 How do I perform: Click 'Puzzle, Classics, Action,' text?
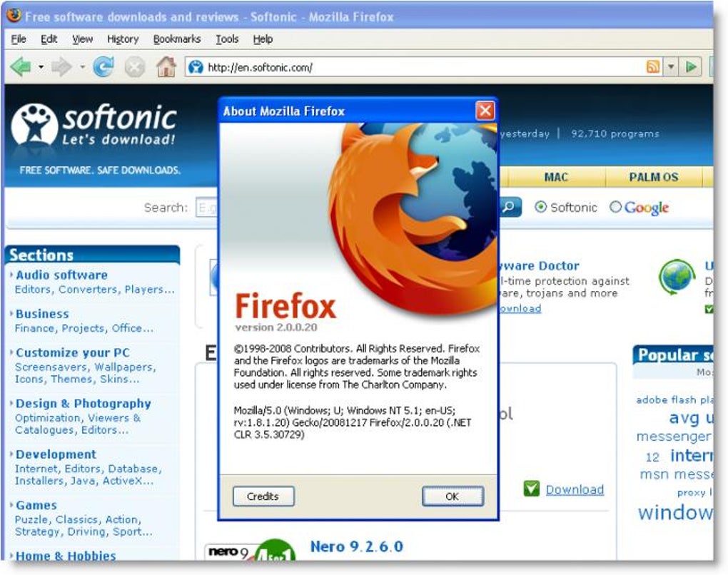78,519
